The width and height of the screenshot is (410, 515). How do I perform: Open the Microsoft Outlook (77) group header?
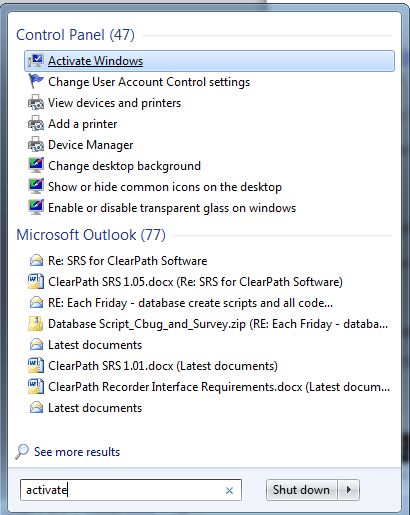click(x=91, y=235)
